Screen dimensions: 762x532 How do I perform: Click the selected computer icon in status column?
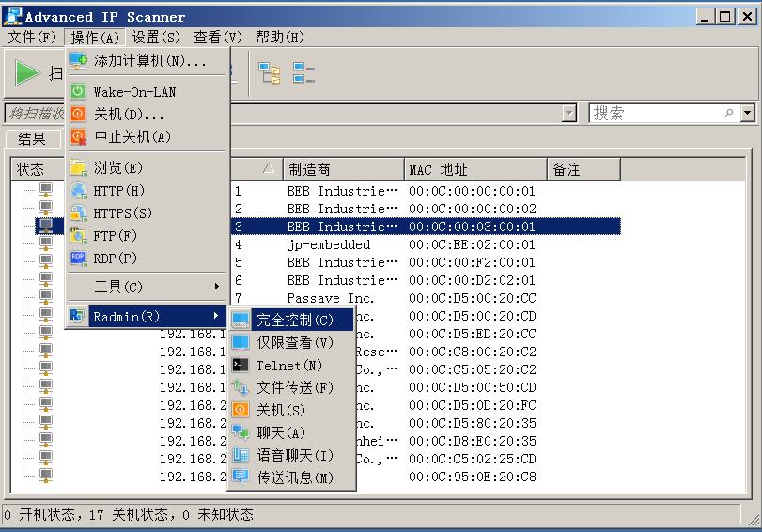(x=46, y=226)
